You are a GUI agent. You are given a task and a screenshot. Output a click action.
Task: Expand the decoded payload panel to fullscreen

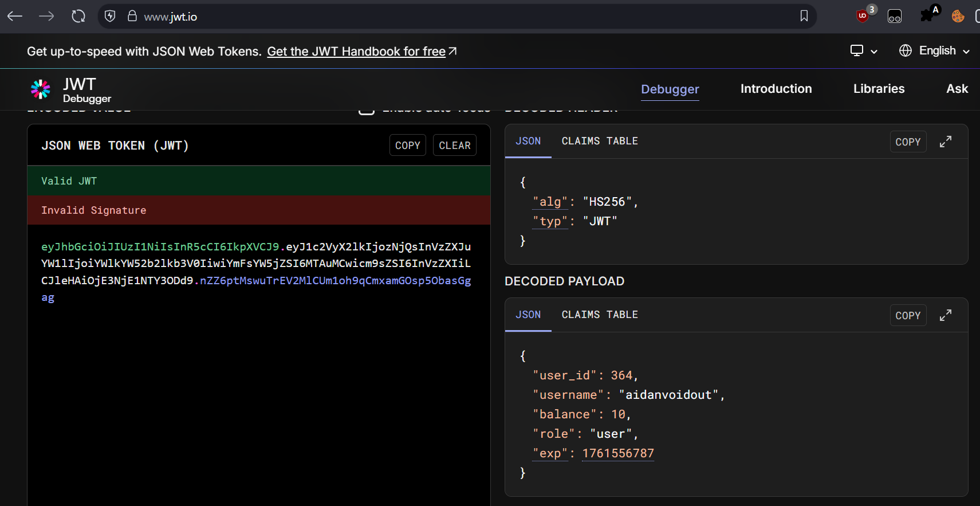tap(946, 315)
